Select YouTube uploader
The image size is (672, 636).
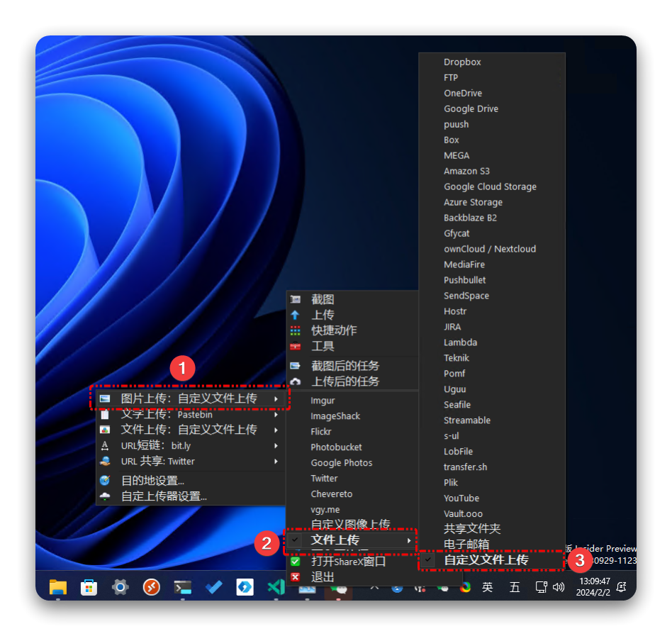tap(461, 498)
